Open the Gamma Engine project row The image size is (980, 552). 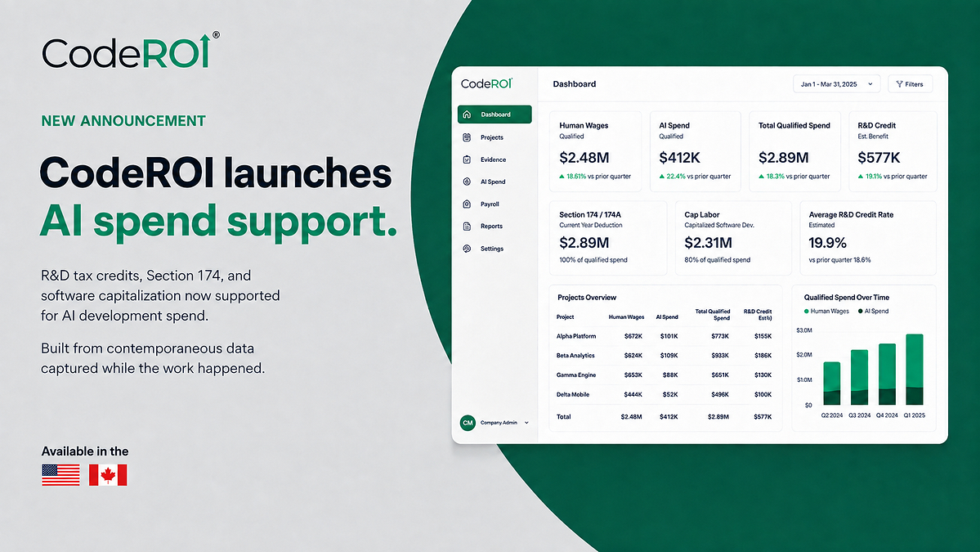664,375
